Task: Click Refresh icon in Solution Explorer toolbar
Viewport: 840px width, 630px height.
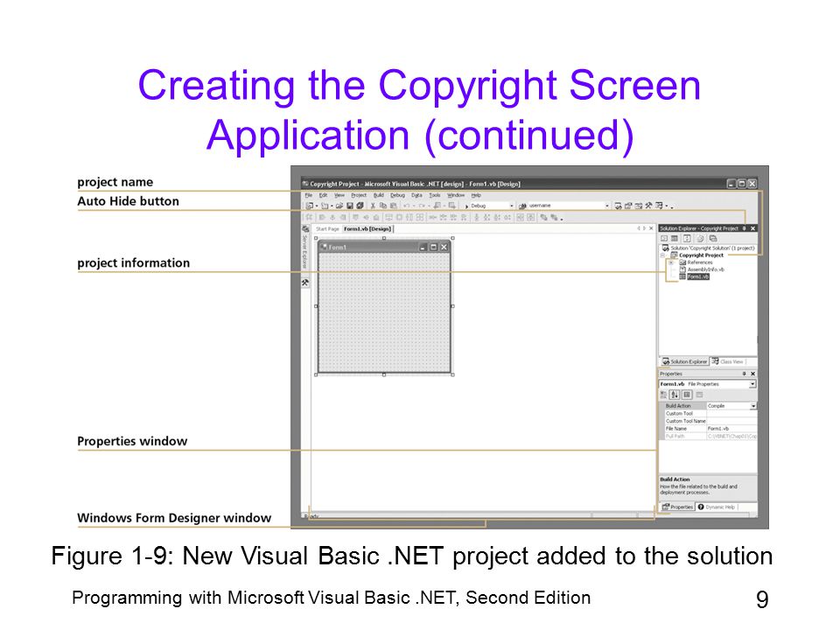Action: click(x=687, y=238)
